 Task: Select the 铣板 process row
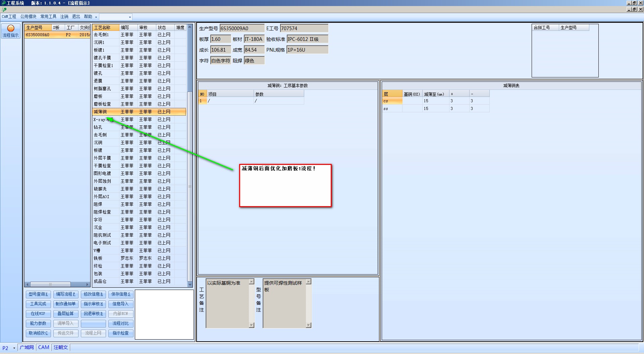[139, 258]
